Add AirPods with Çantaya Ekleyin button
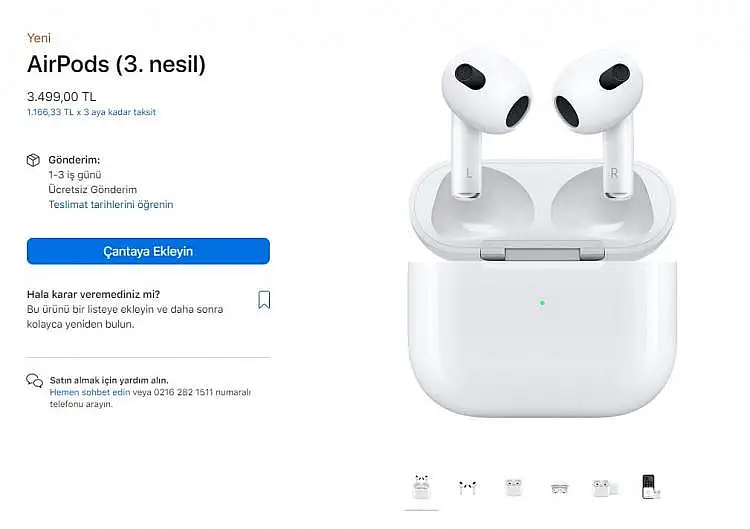Image resolution: width=750 pixels, height=529 pixels. (148, 251)
